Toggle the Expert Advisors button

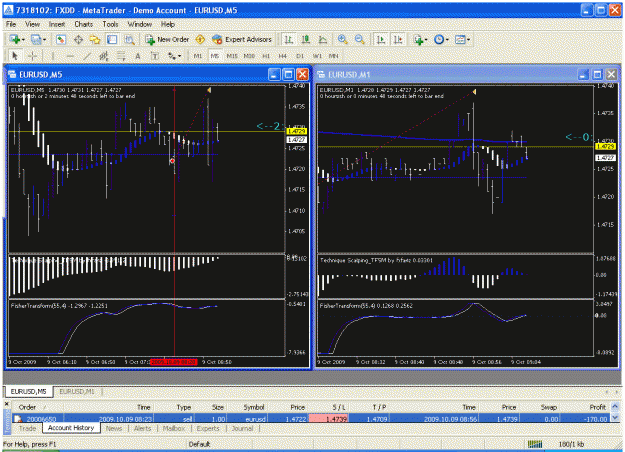[x=242, y=39]
